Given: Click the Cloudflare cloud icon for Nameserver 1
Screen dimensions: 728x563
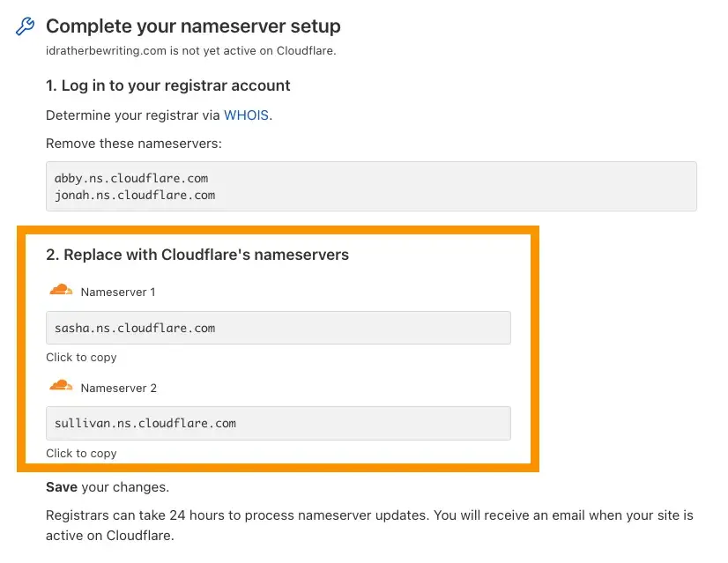Looking at the screenshot, I should coord(62,290).
